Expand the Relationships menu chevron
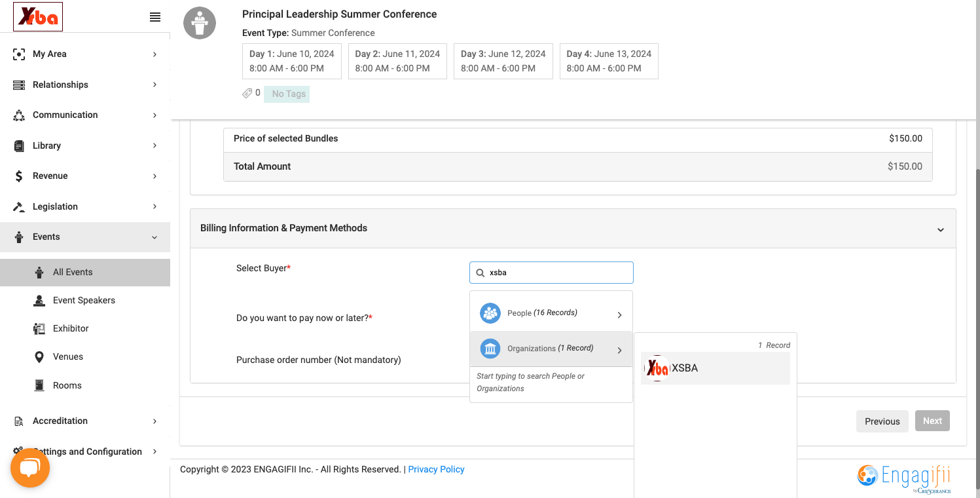 [x=155, y=85]
